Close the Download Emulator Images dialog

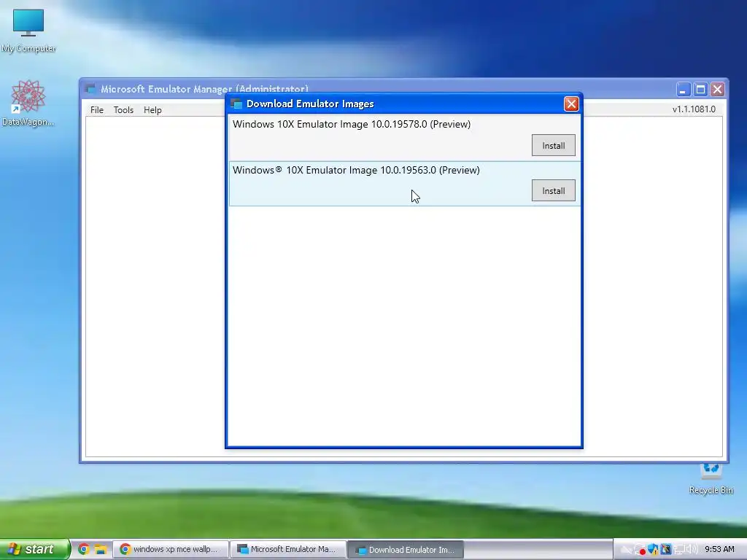pos(570,104)
